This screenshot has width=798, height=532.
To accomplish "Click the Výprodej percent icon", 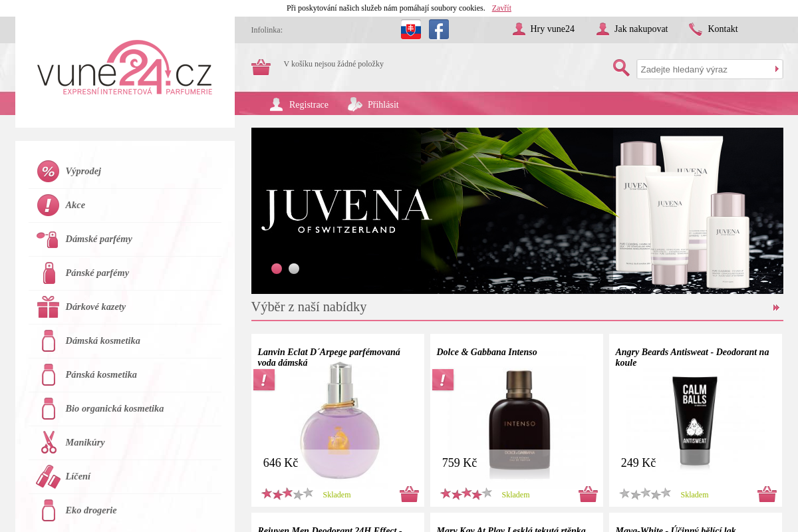I will (48, 171).
